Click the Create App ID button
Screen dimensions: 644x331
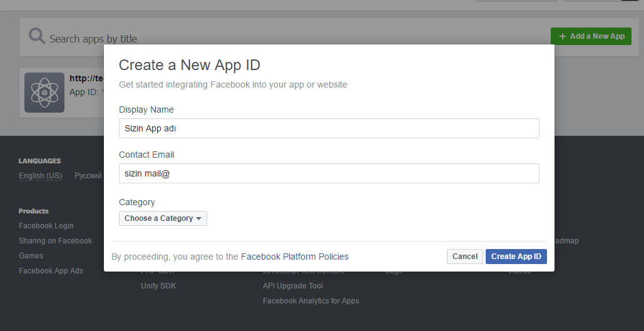pyautogui.click(x=516, y=257)
